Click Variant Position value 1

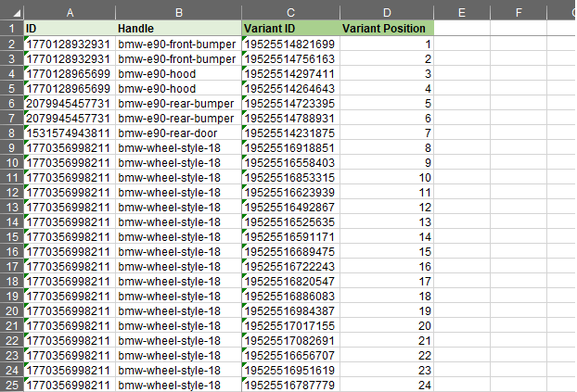pyautogui.click(x=387, y=44)
